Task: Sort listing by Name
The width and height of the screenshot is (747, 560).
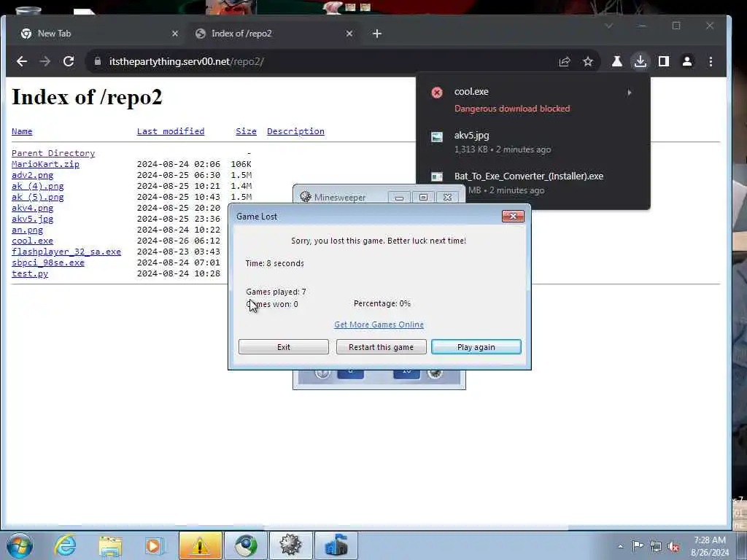Action: pos(22,131)
